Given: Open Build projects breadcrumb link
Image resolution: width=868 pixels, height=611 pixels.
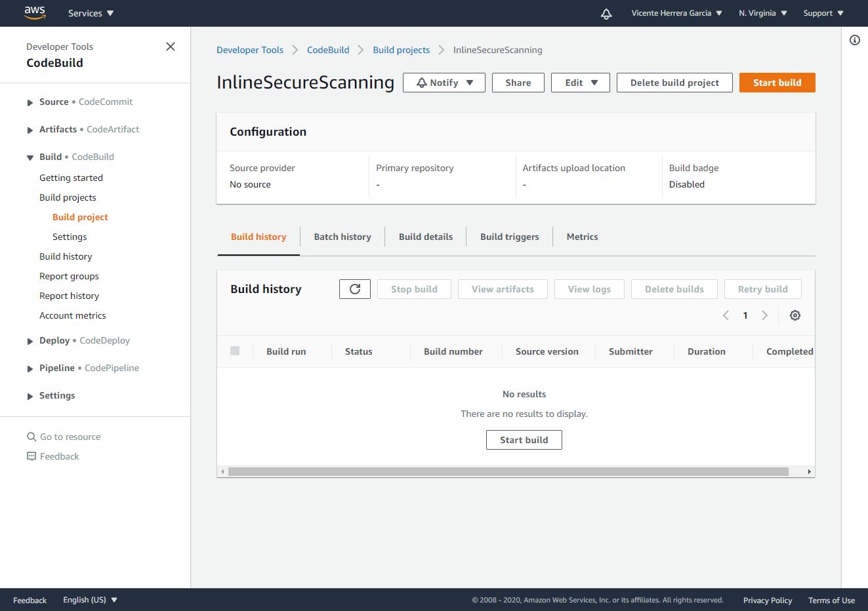Looking at the screenshot, I should (x=402, y=50).
